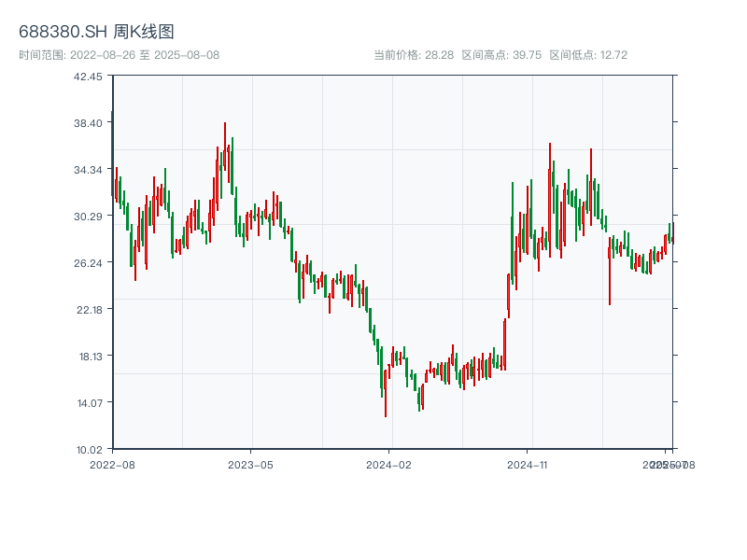The image size is (747, 560).
Task: Click the 2022-08 x-axis date label
Action: tap(112, 464)
